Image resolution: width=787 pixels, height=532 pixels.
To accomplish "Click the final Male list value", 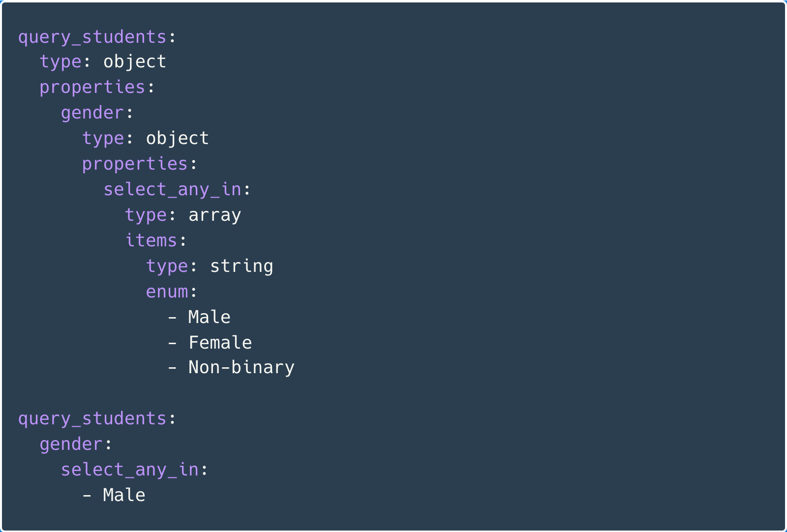I will (124, 495).
